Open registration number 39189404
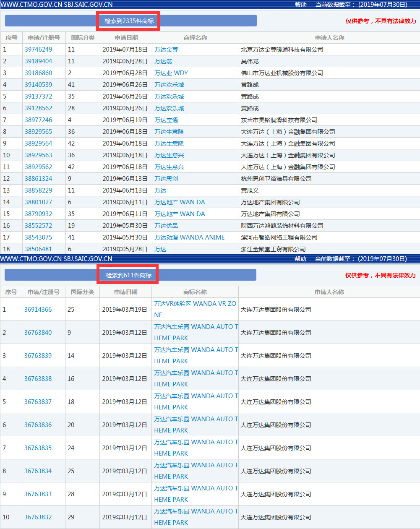420x529 pixels. pyautogui.click(x=38, y=61)
